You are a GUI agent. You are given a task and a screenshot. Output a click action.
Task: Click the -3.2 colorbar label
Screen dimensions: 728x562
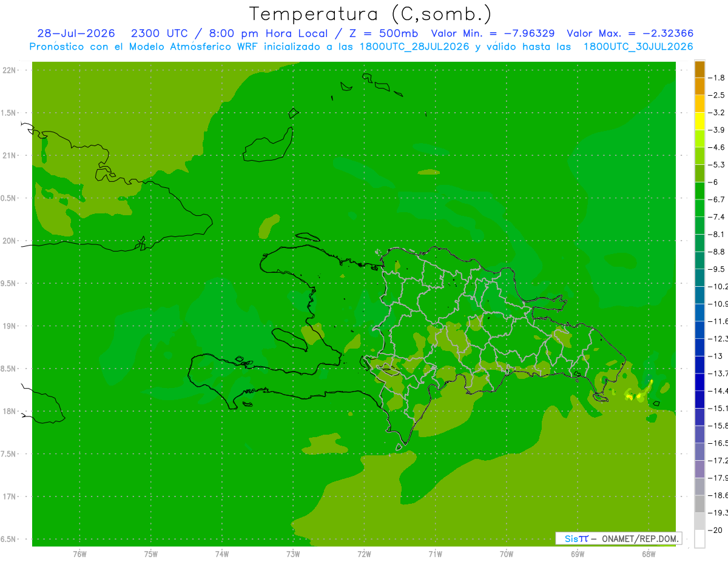716,113
